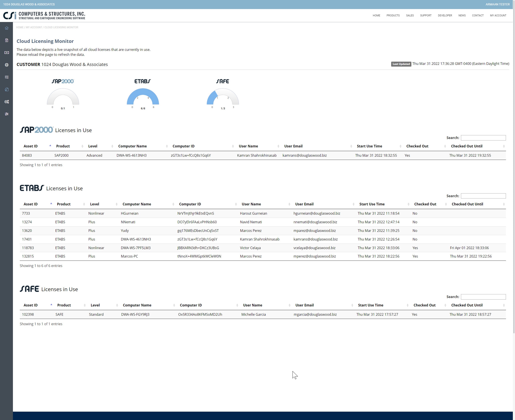Image resolution: width=515 pixels, height=420 pixels.
Task: Open the home icon in the sidebar
Action: coord(6,28)
